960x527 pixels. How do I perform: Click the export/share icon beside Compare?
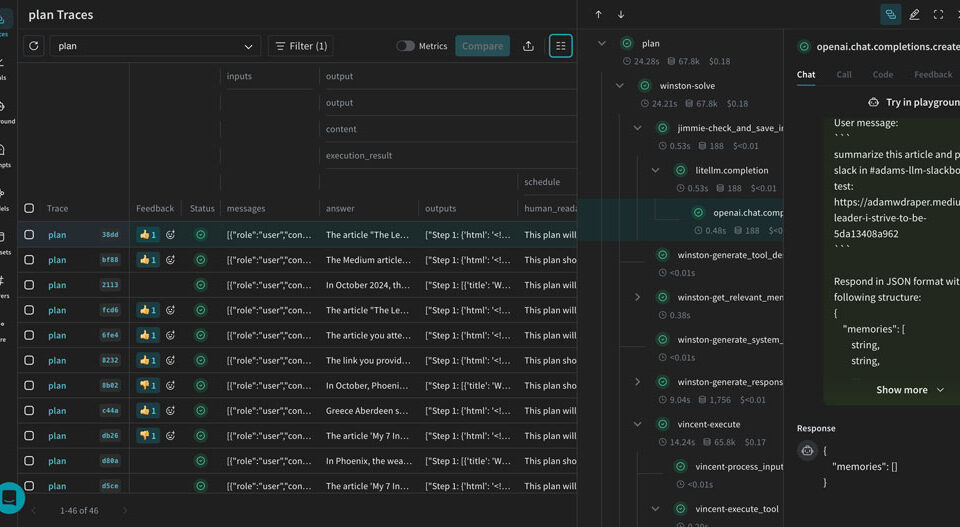528,46
